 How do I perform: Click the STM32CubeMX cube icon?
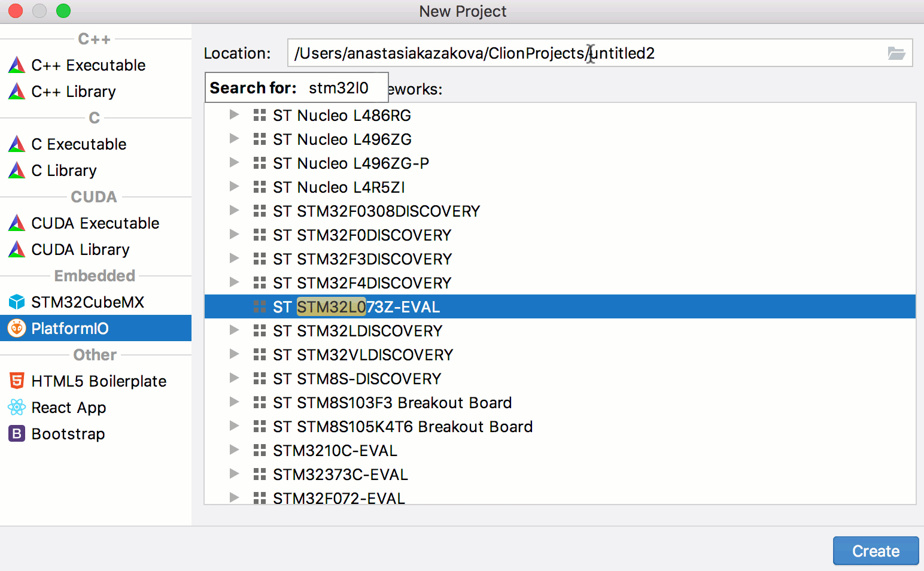click(17, 302)
